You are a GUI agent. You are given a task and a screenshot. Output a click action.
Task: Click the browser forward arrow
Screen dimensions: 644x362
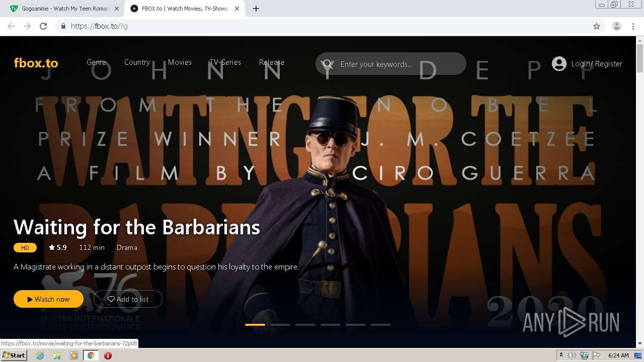click(x=27, y=26)
